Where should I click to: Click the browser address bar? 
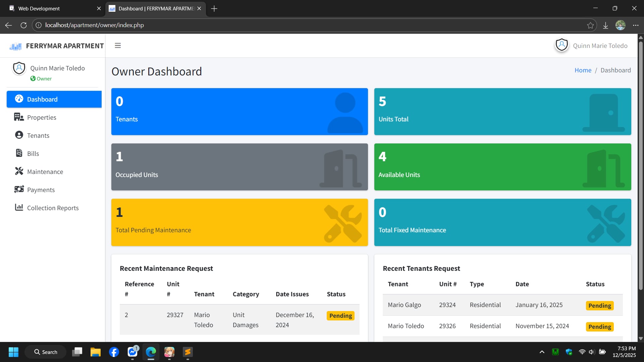(x=302, y=25)
